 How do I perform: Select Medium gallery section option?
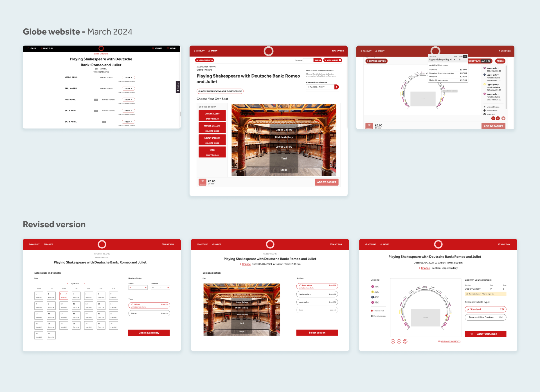point(317,294)
